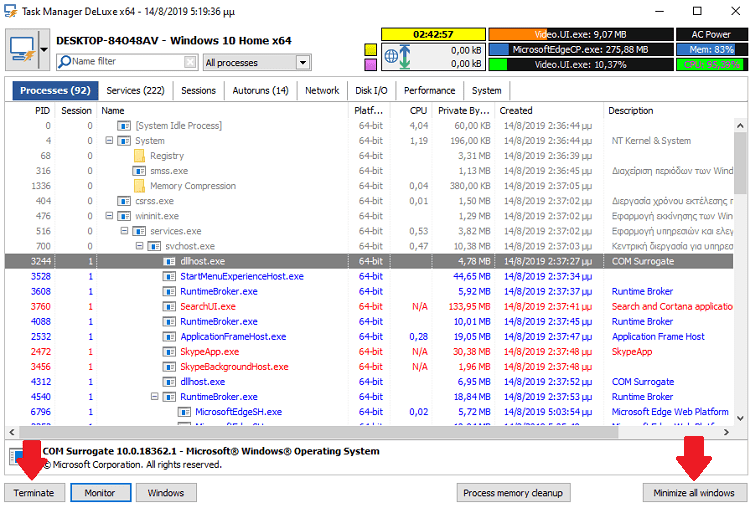Screen dimensions: 750x508
Task: Open the Disk I/O tab
Action: click(x=371, y=90)
